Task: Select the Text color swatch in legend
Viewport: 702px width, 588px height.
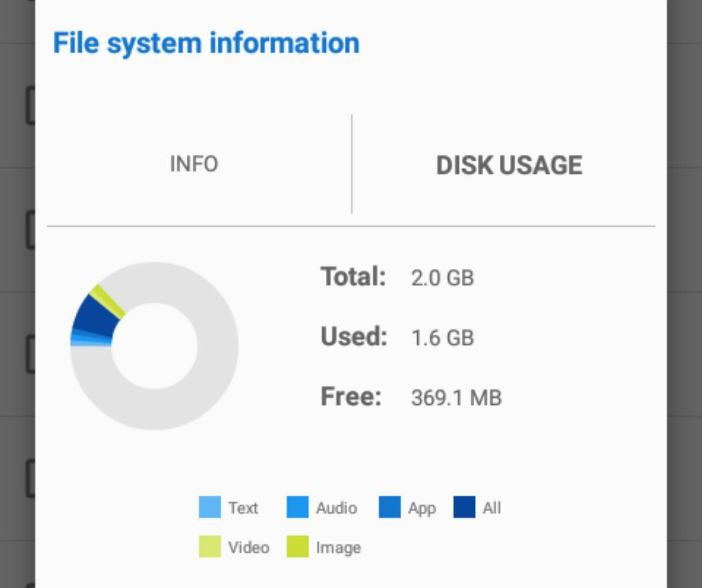Action: click(x=210, y=507)
